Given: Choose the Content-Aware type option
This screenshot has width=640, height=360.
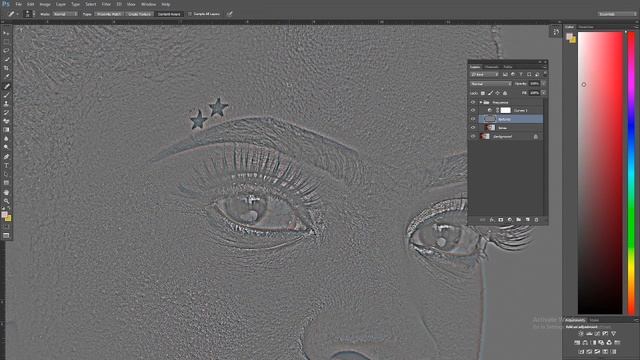Looking at the screenshot, I should pos(169,14).
